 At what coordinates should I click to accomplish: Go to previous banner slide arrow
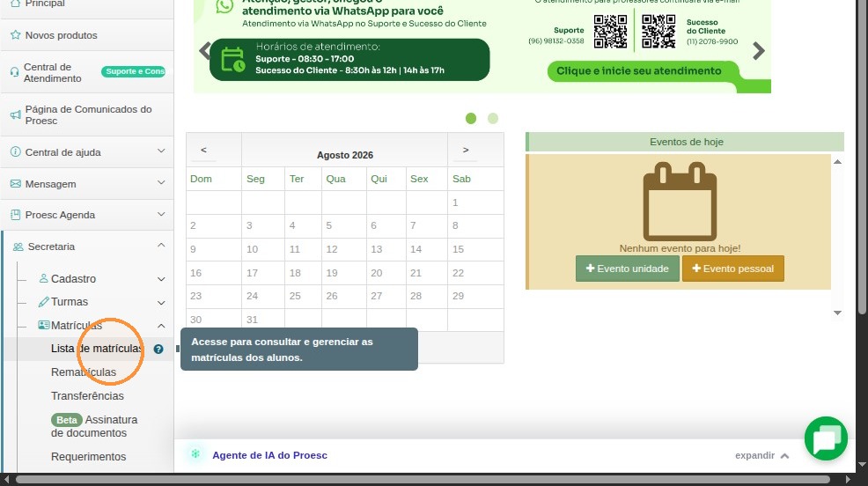point(205,51)
